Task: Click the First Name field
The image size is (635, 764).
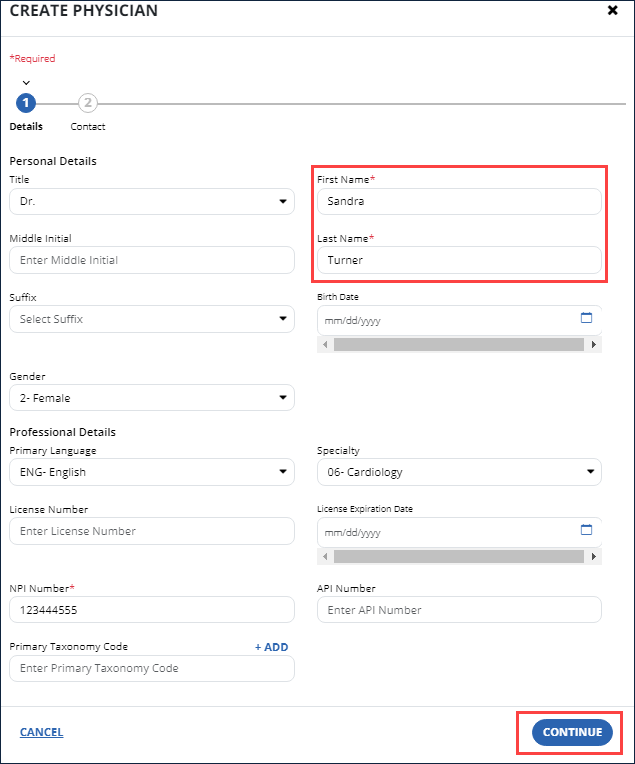Action: tap(459, 201)
